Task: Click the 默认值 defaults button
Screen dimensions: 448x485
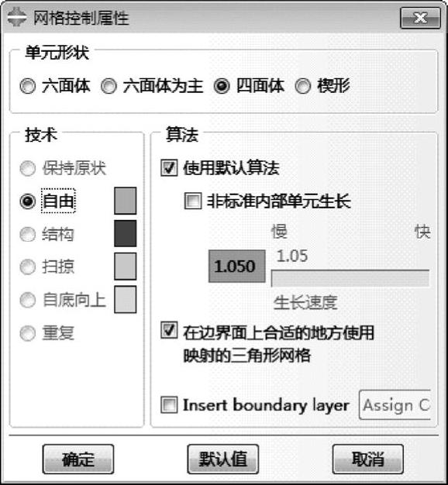Action: pos(222,459)
